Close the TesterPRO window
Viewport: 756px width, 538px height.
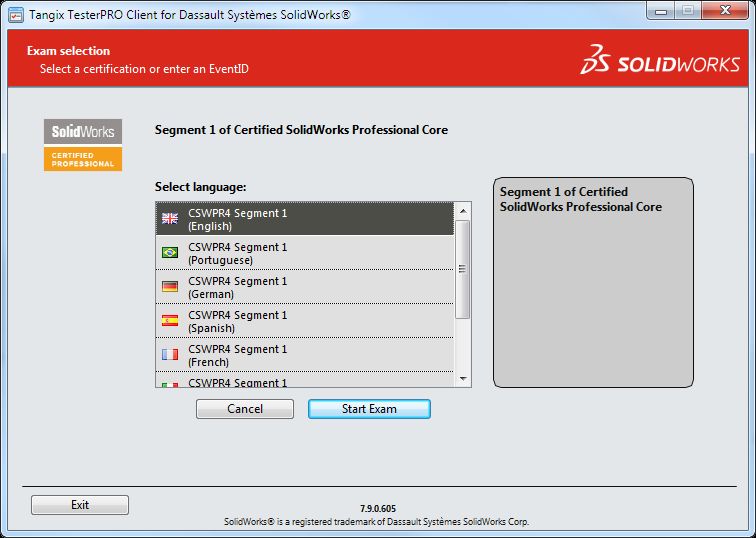(725, 11)
